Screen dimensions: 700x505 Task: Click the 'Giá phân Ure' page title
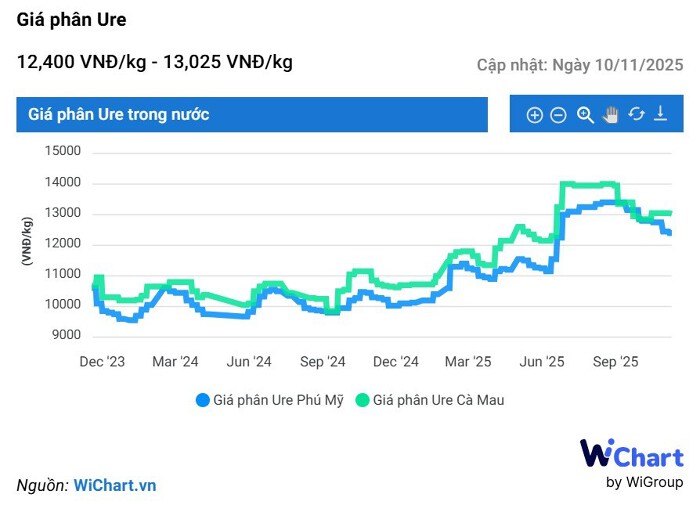(x=72, y=20)
